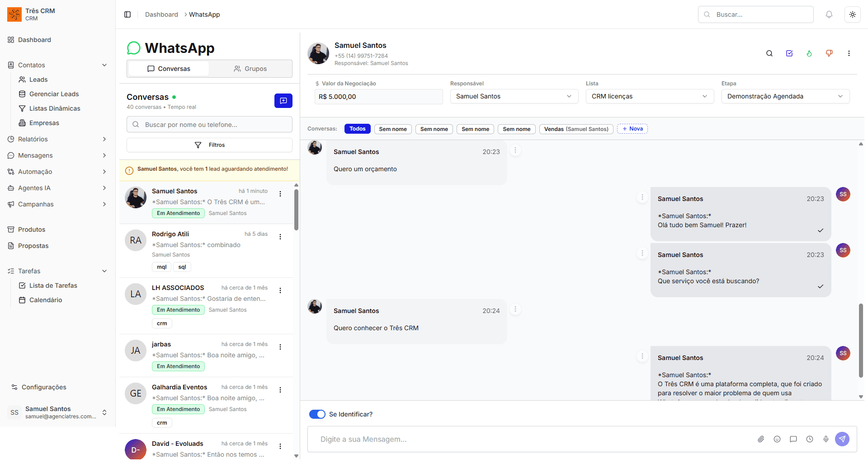The height and width of the screenshot is (463, 868).
Task: Open the schedule message clock icon
Action: click(x=810, y=439)
